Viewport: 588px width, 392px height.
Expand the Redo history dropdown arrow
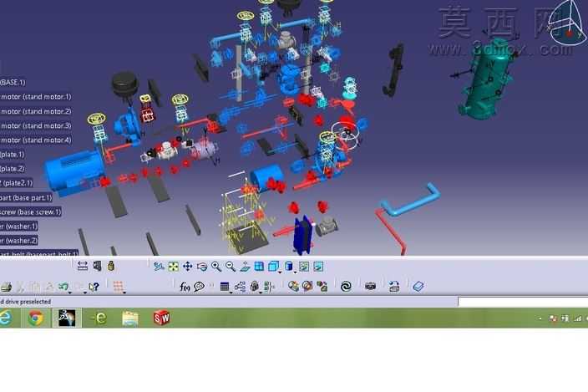85,293
